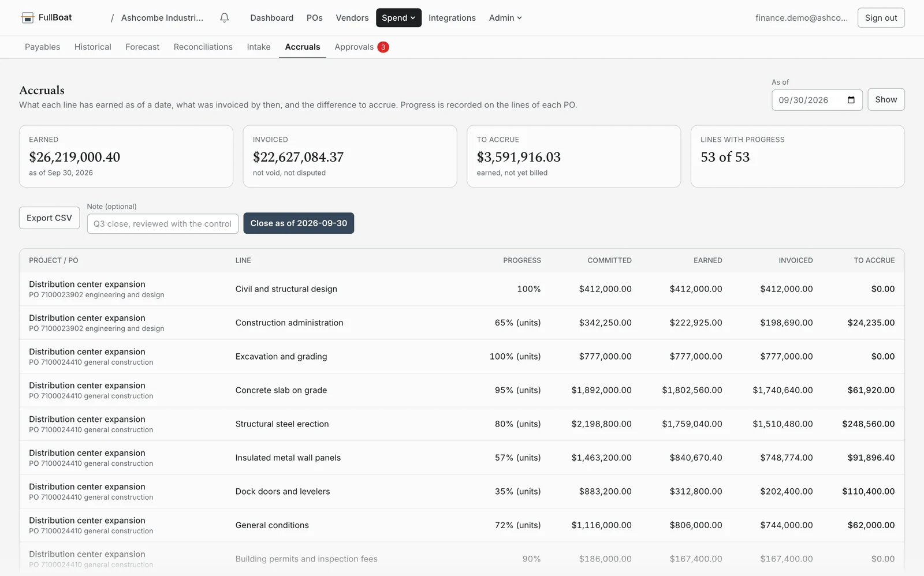Click the Earned total $26,219,000.40

[x=74, y=157]
